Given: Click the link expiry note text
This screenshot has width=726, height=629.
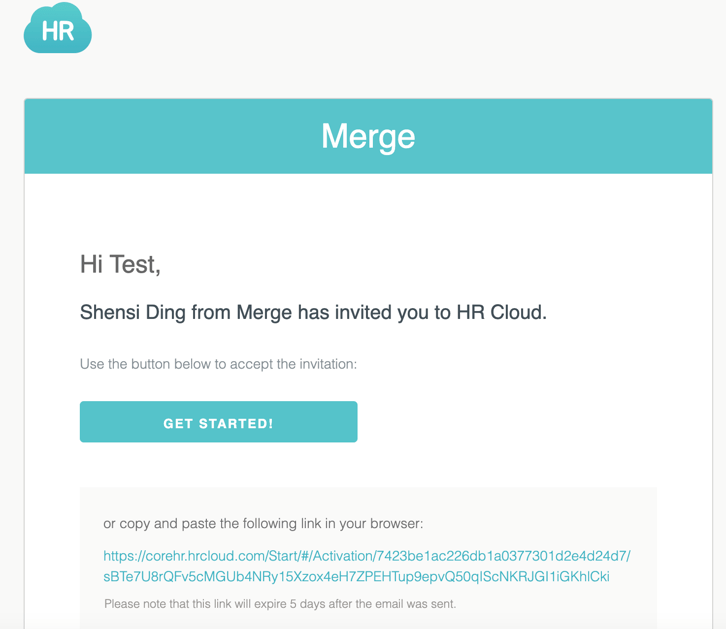Looking at the screenshot, I should tap(280, 604).
